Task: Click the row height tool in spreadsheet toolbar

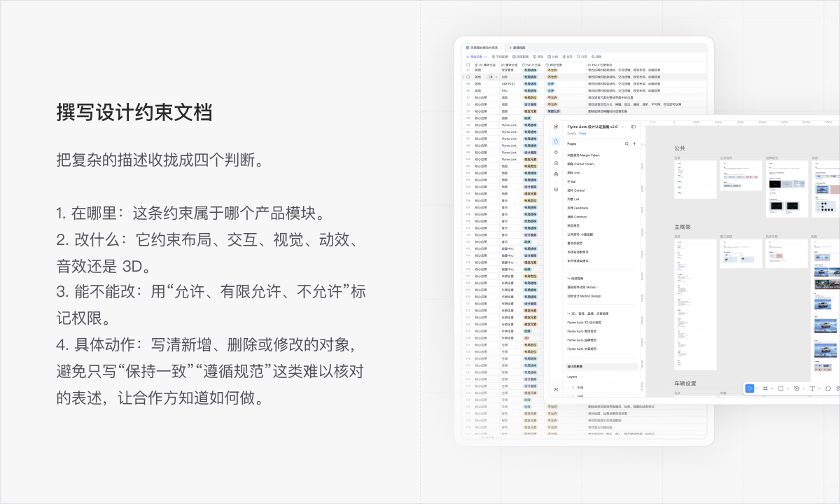Action: pos(582,57)
